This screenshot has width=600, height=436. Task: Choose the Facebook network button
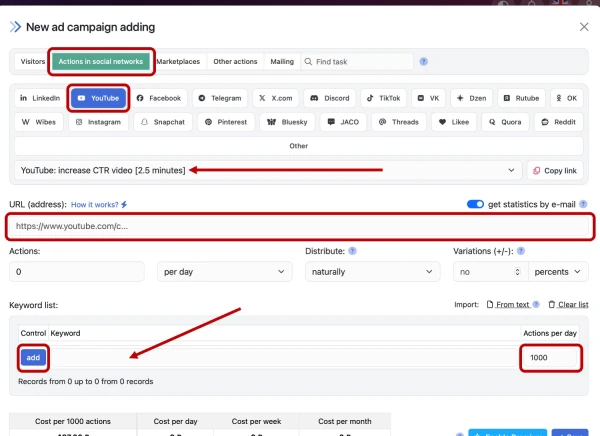[x=158, y=98]
